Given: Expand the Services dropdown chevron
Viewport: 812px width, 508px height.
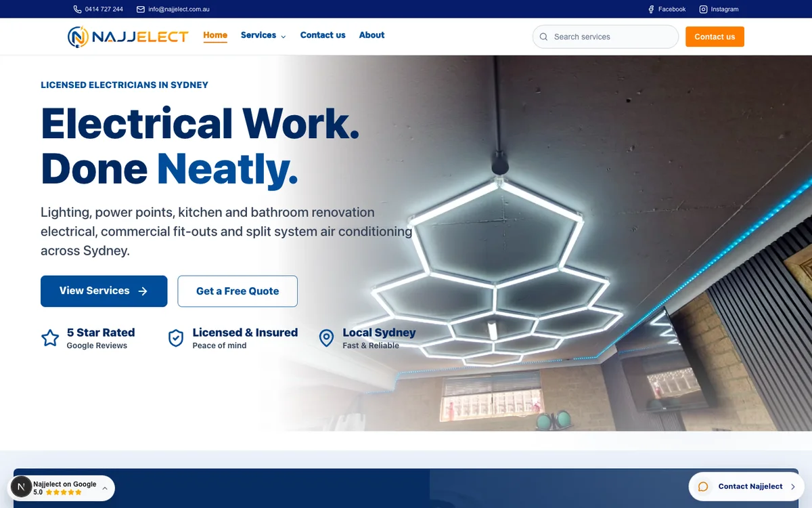Looking at the screenshot, I should click(x=284, y=36).
